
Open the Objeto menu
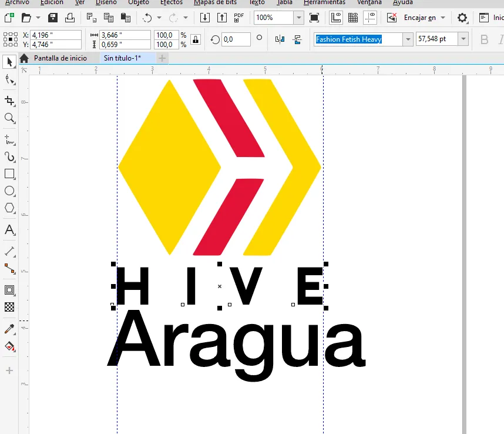point(139,2)
